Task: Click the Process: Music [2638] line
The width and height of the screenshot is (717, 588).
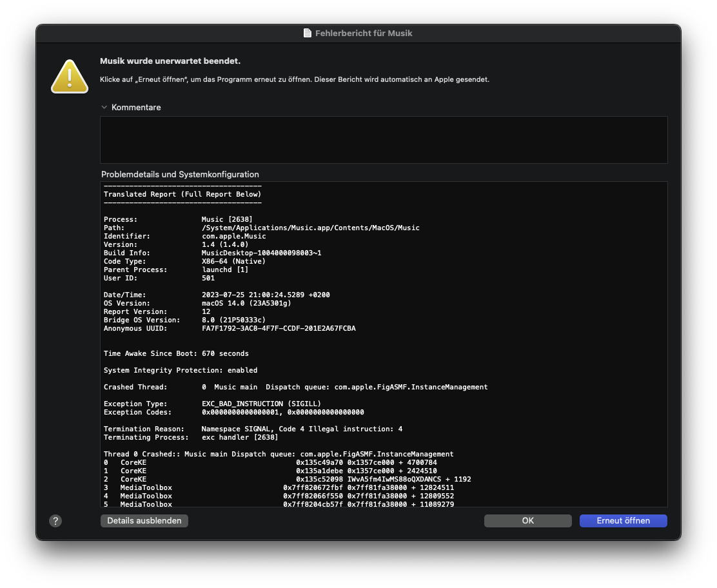Action: coord(178,219)
